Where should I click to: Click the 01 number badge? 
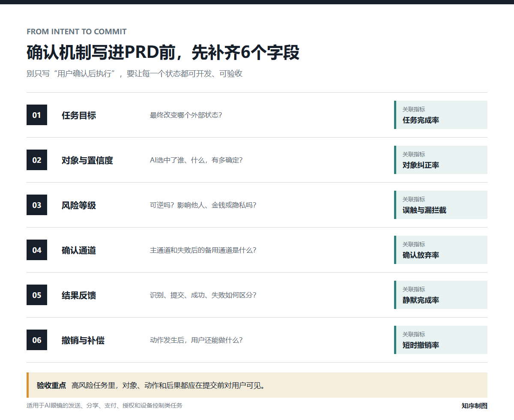click(x=37, y=115)
